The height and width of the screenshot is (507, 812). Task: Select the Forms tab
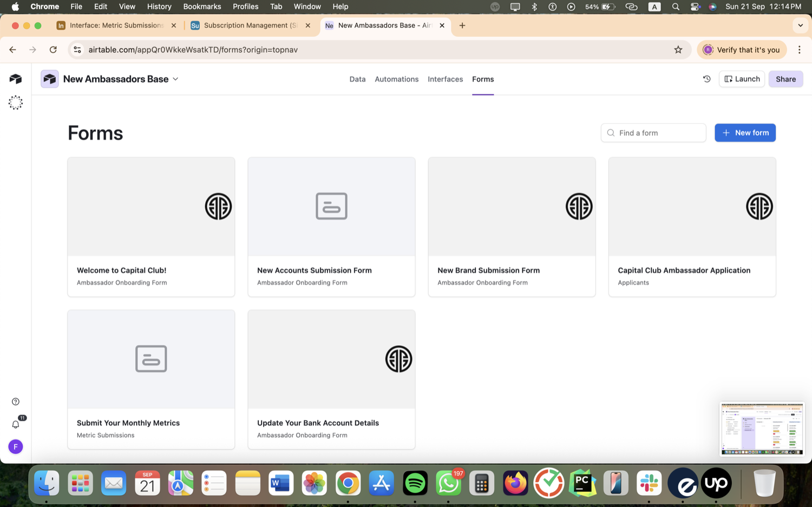(x=483, y=79)
